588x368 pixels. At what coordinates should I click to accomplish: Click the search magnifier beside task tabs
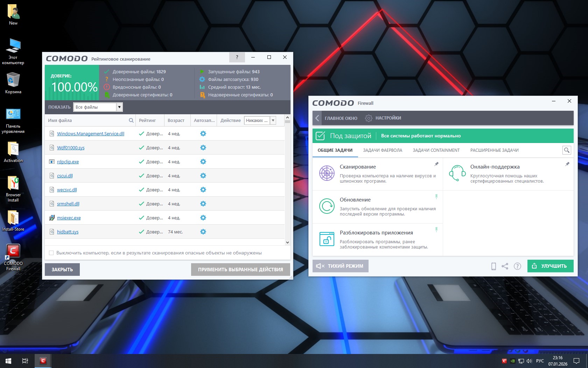pyautogui.click(x=567, y=150)
